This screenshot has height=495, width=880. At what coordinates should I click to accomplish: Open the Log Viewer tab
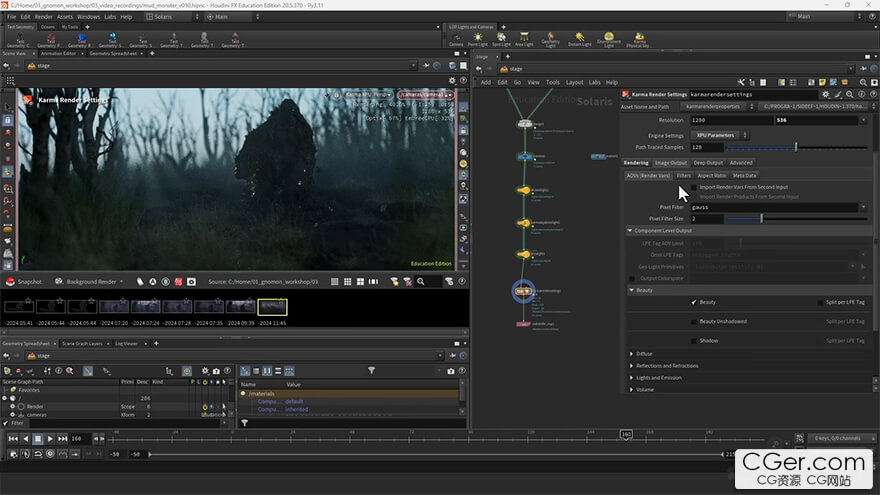[x=126, y=343]
